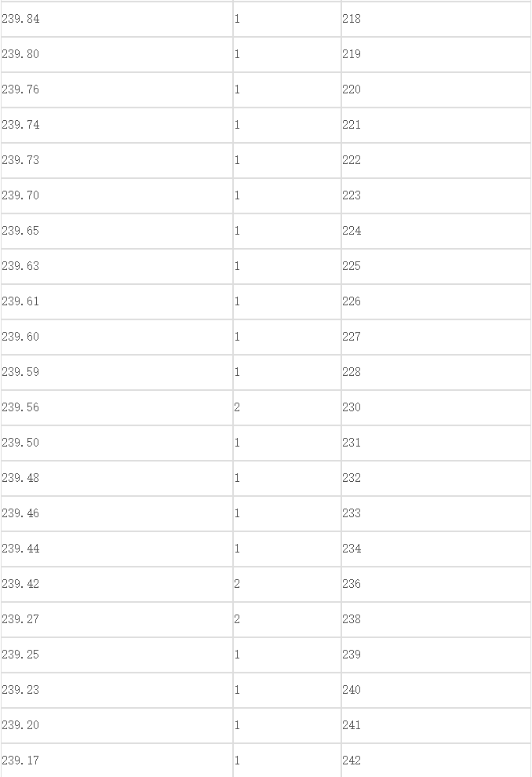The image size is (532, 777).
Task: Select the score cell 239.46
Action: click(117, 513)
